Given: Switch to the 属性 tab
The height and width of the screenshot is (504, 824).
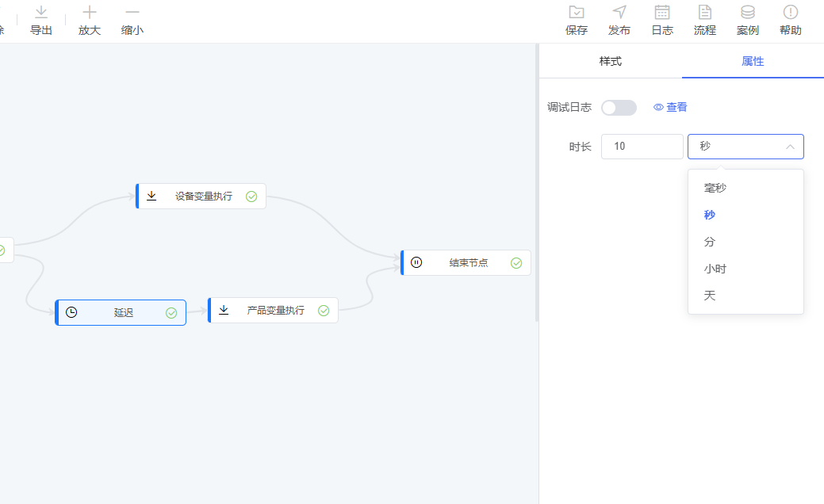Looking at the screenshot, I should coord(753,61).
